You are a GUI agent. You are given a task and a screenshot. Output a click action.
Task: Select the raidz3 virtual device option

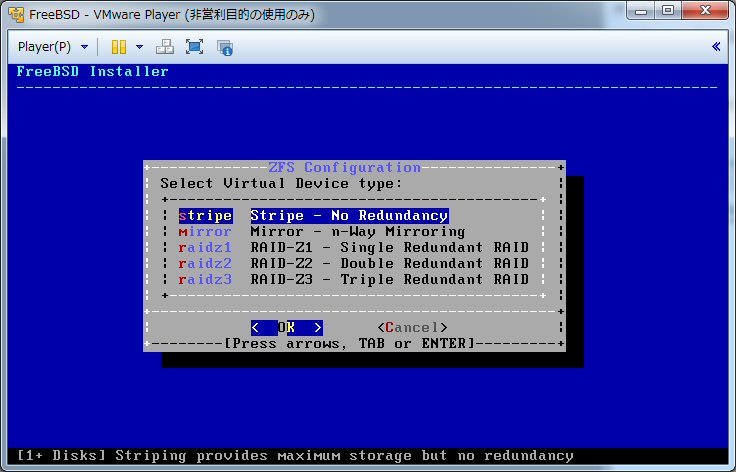(205, 279)
